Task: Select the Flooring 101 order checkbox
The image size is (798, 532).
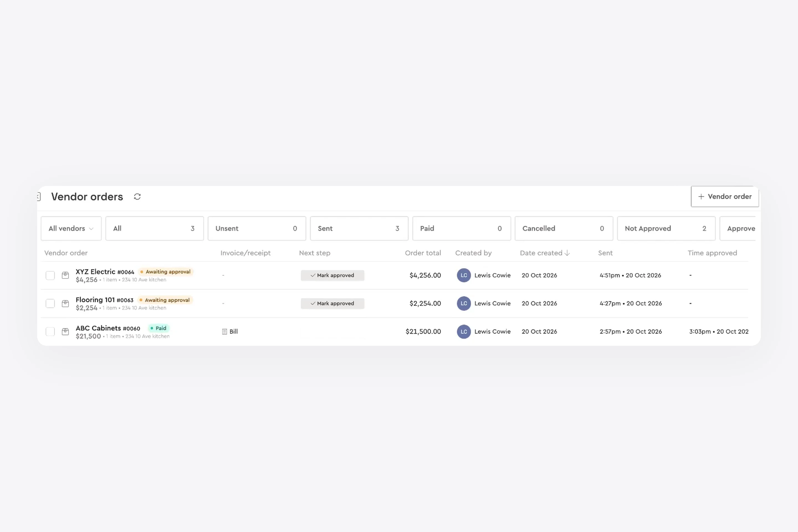Action: coord(50,303)
